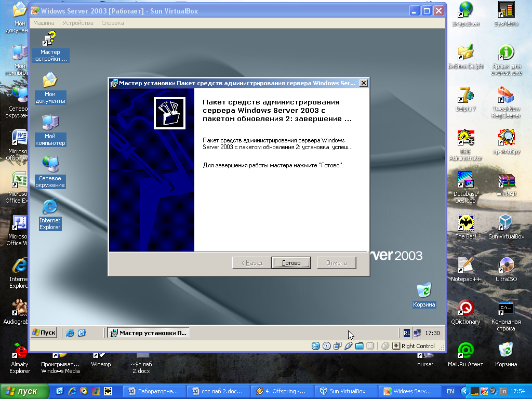Select the TweakNow RegCleaner desktop icon
This screenshot has height=399, width=532.
[506, 103]
